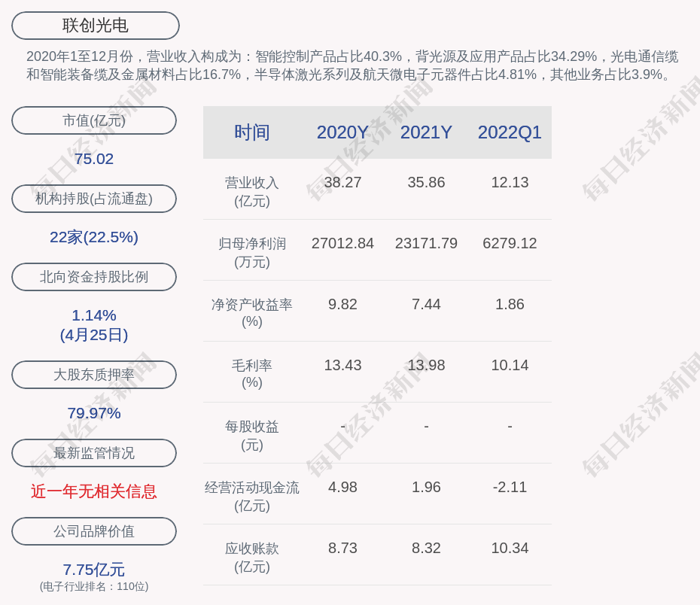Screen dimensions: 700x605
Task: Click the 联创光电 company name pill
Action: coord(96,26)
